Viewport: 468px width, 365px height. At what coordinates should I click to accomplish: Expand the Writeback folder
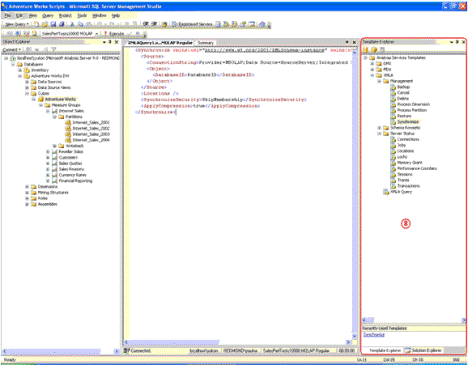pyautogui.click(x=55, y=146)
